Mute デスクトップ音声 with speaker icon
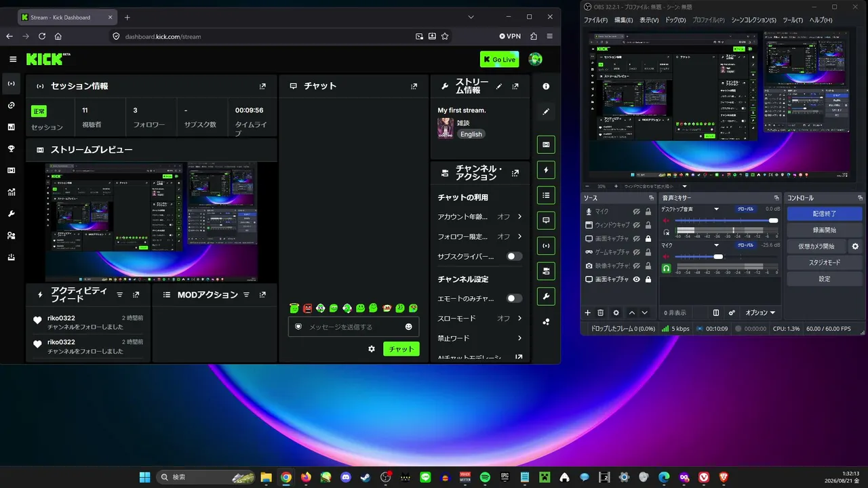868x488 pixels. pos(666,220)
